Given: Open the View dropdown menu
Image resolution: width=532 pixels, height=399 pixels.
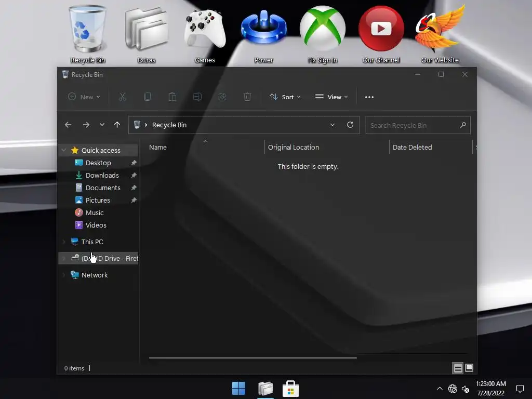Looking at the screenshot, I should [x=331, y=97].
